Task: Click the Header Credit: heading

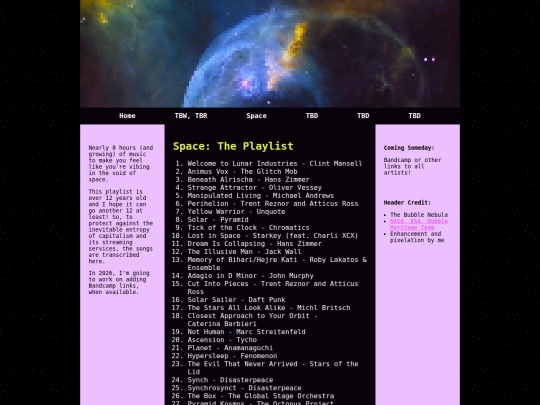Action: (407, 202)
